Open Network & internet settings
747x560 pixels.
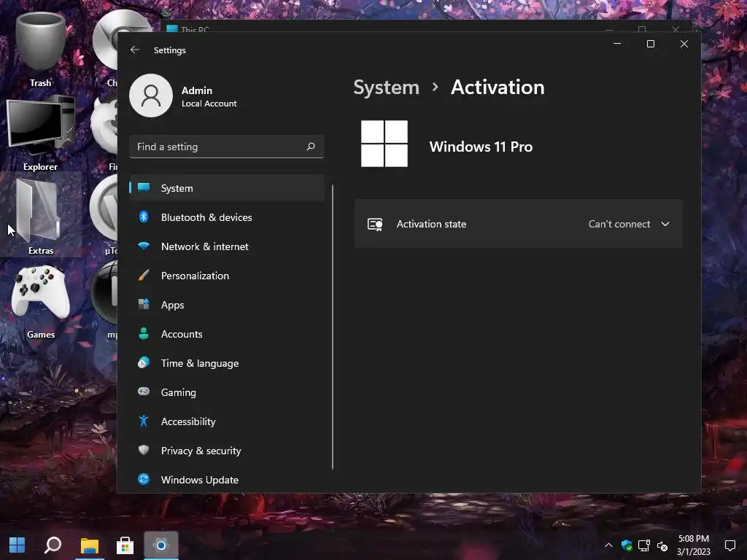(x=227, y=246)
